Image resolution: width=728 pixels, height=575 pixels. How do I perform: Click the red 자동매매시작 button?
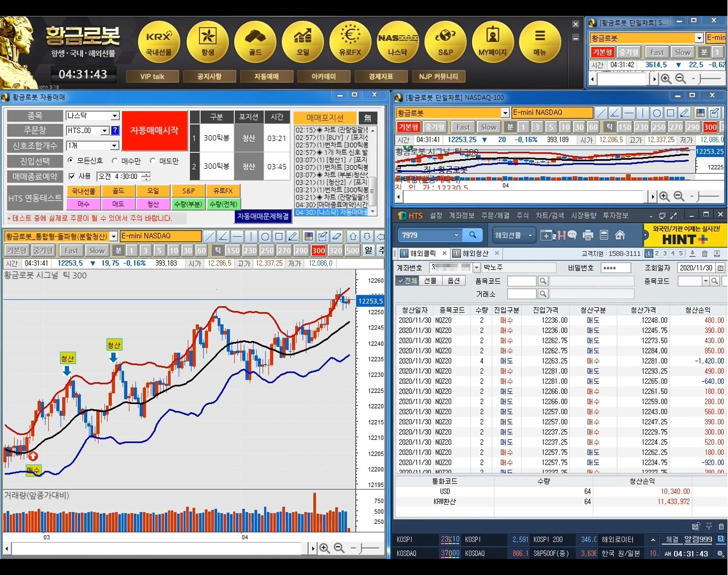tap(155, 130)
